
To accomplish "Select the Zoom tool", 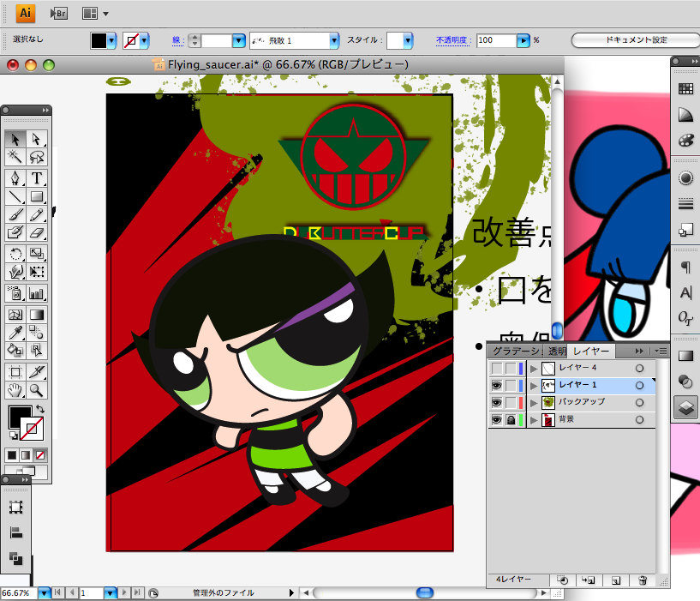I will pos(37,390).
